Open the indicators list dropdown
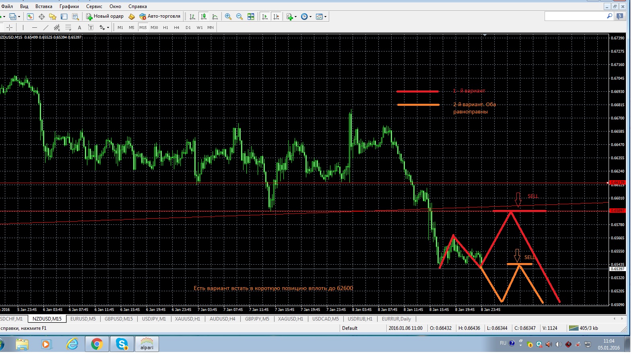 click(291, 16)
